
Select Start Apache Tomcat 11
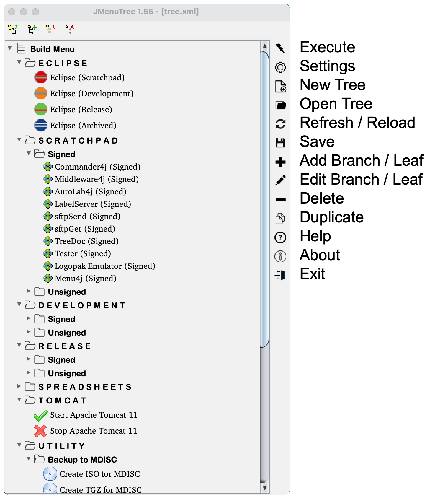pos(94,415)
